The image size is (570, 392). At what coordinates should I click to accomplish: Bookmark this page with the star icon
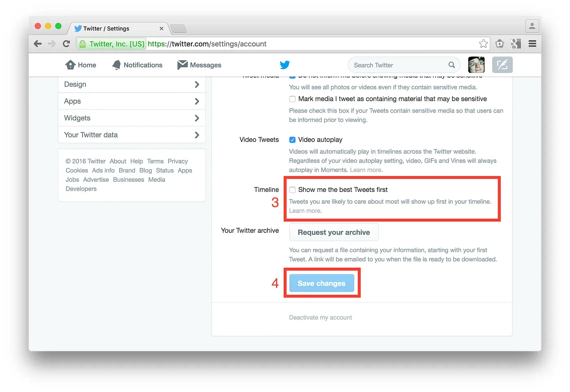point(483,44)
